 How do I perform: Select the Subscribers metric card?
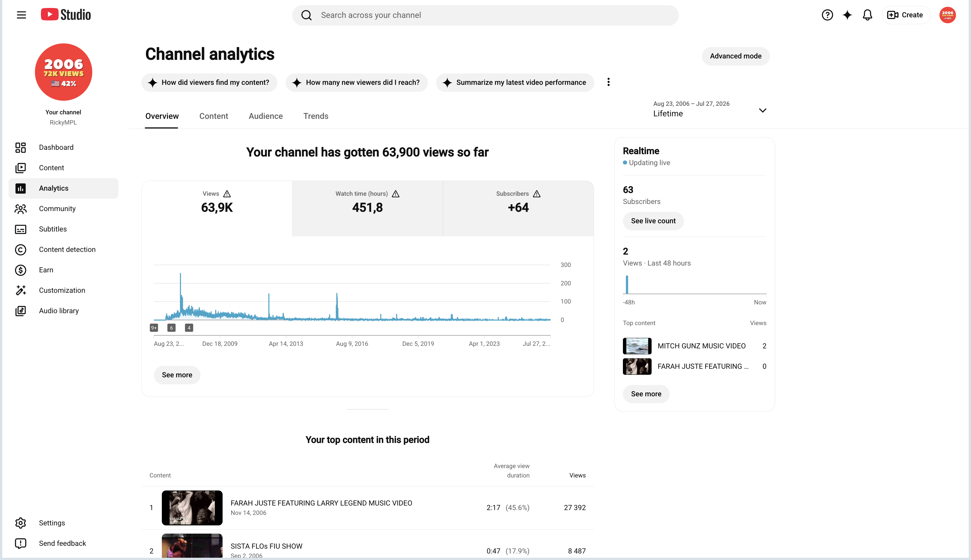click(518, 209)
